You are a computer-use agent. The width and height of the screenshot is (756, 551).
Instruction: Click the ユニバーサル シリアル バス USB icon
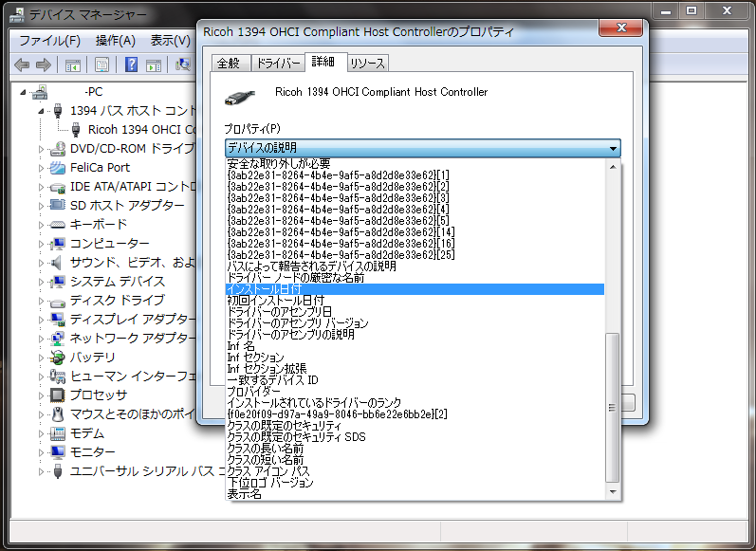tap(57, 471)
